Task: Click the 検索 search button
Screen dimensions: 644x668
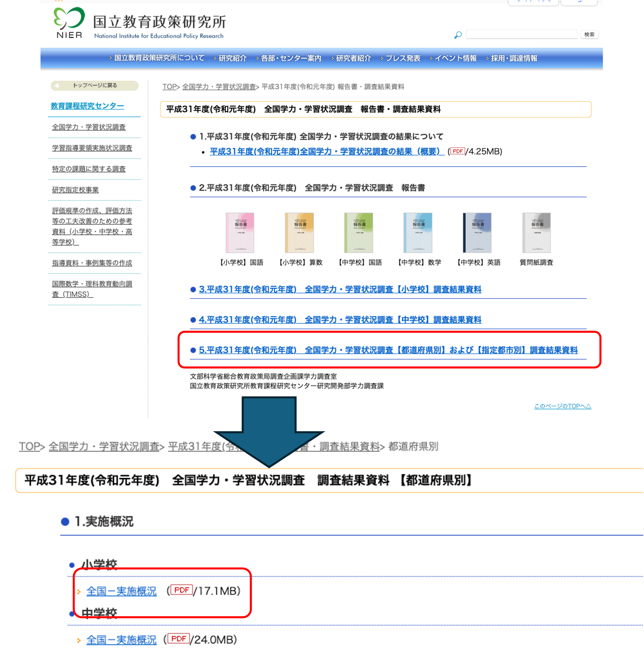Action: [589, 35]
